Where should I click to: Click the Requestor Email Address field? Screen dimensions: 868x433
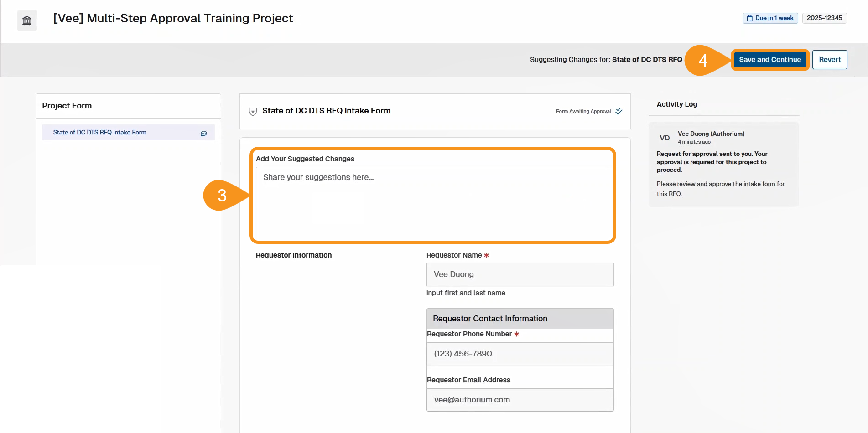[x=520, y=400]
